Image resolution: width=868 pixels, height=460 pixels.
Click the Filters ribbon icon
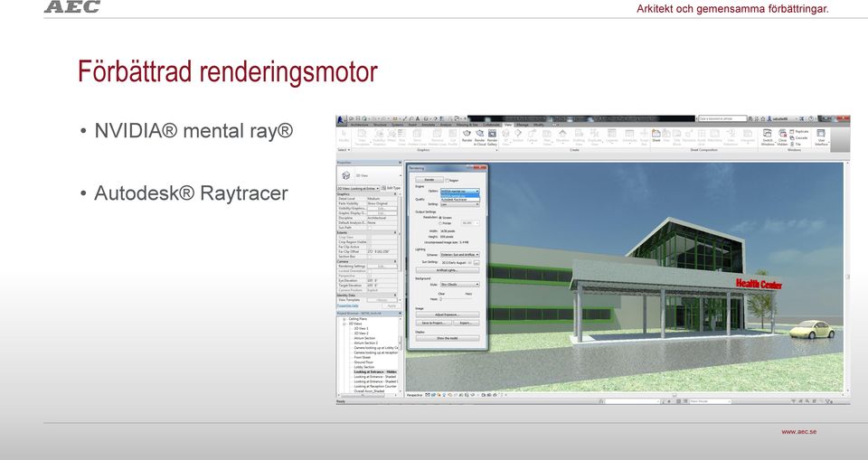[392, 134]
